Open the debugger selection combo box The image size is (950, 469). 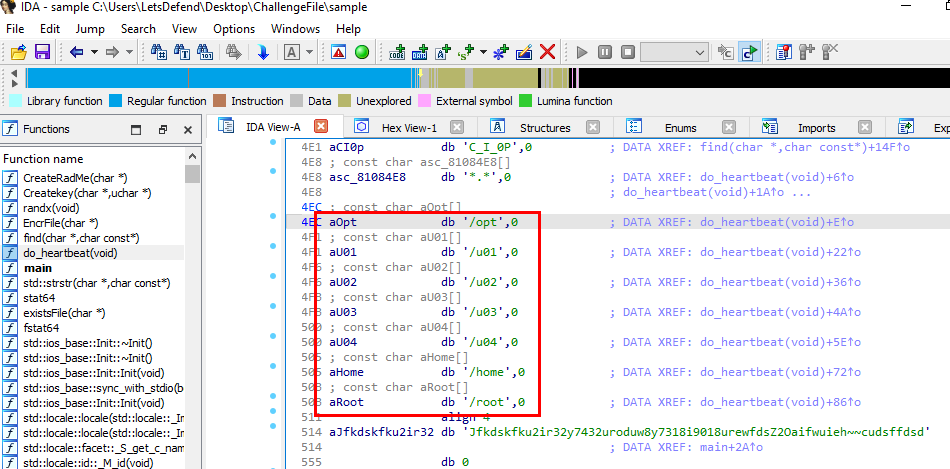[x=674, y=52]
